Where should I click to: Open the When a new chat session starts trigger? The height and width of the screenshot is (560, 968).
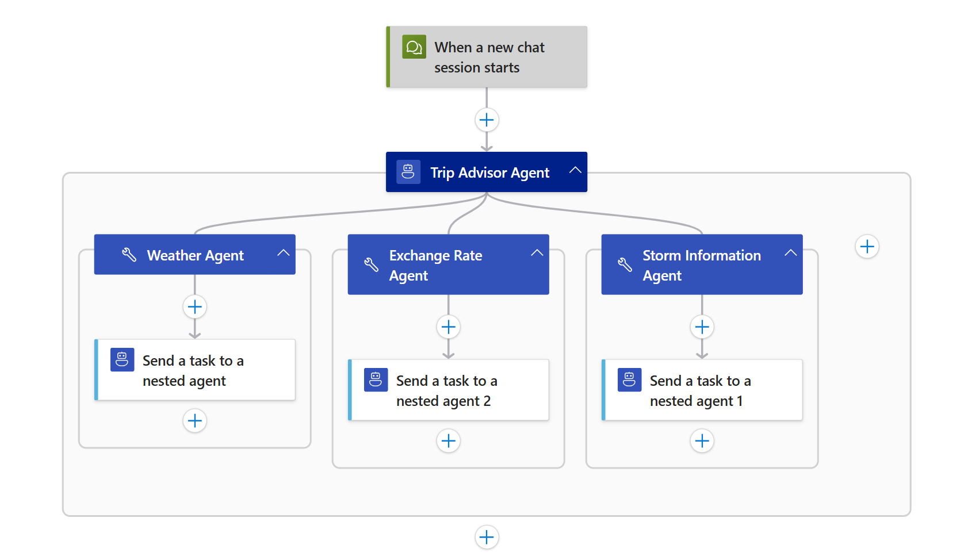pyautogui.click(x=495, y=57)
